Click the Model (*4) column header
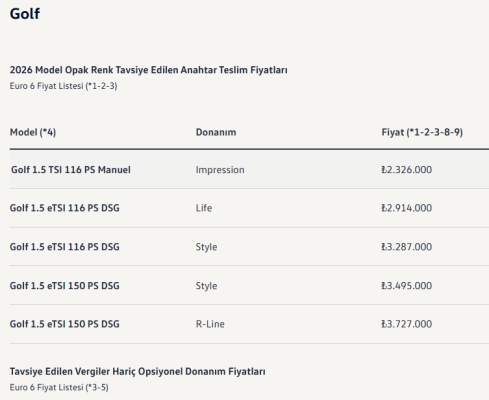The width and height of the screenshot is (489, 400). click(x=33, y=132)
